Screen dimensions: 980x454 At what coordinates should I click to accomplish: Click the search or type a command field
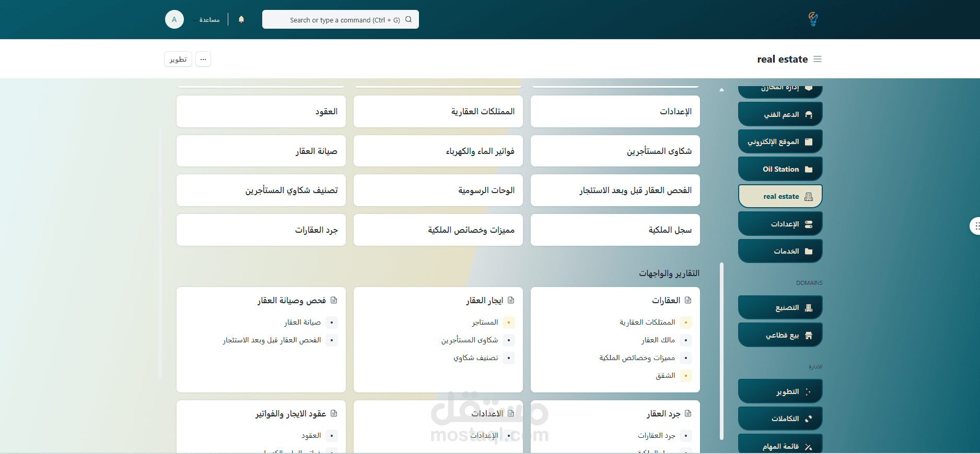(x=341, y=19)
